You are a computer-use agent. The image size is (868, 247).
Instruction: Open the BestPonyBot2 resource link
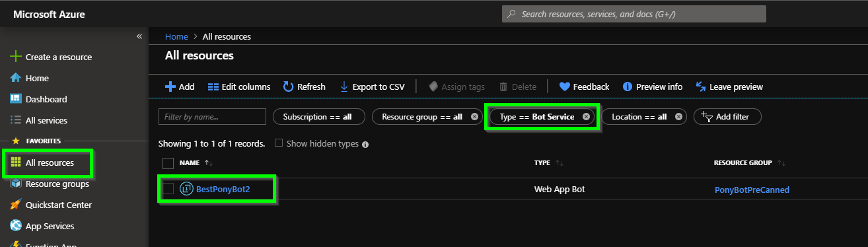(x=224, y=189)
